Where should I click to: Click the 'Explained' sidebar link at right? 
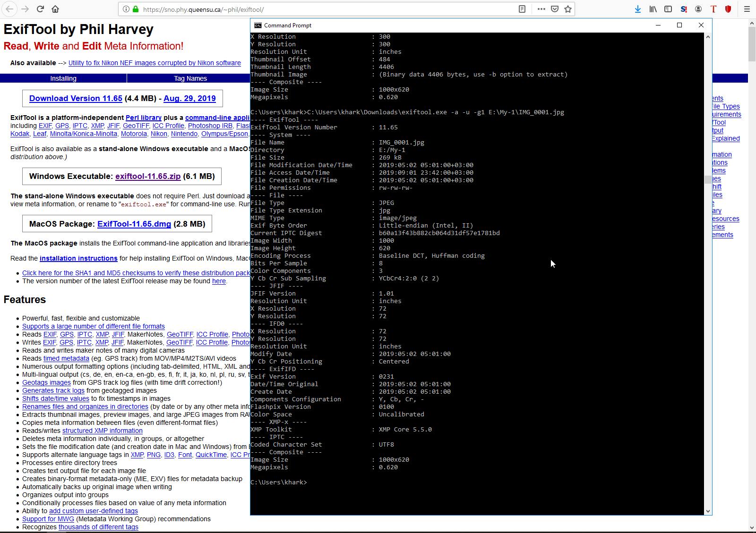[x=726, y=138]
